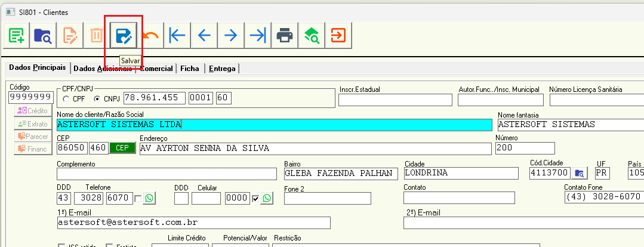Go to last record arrow icon
Image resolution: width=644 pixels, height=247 pixels.
[258, 36]
